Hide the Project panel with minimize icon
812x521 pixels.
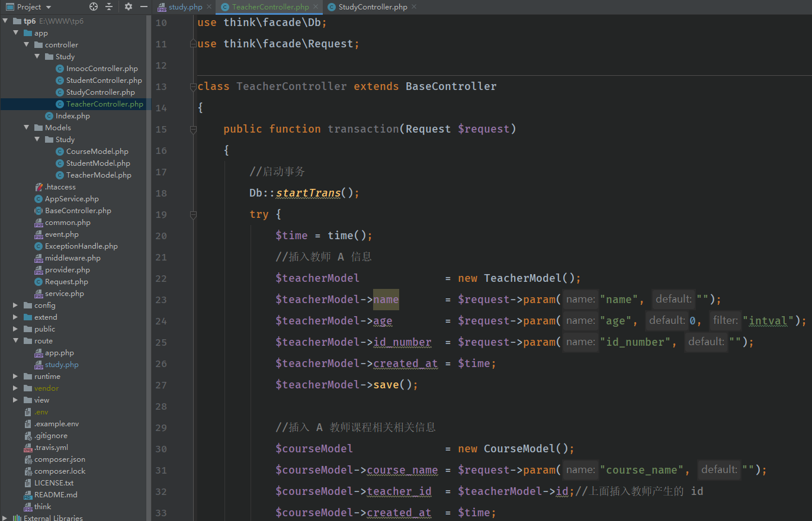pos(144,7)
